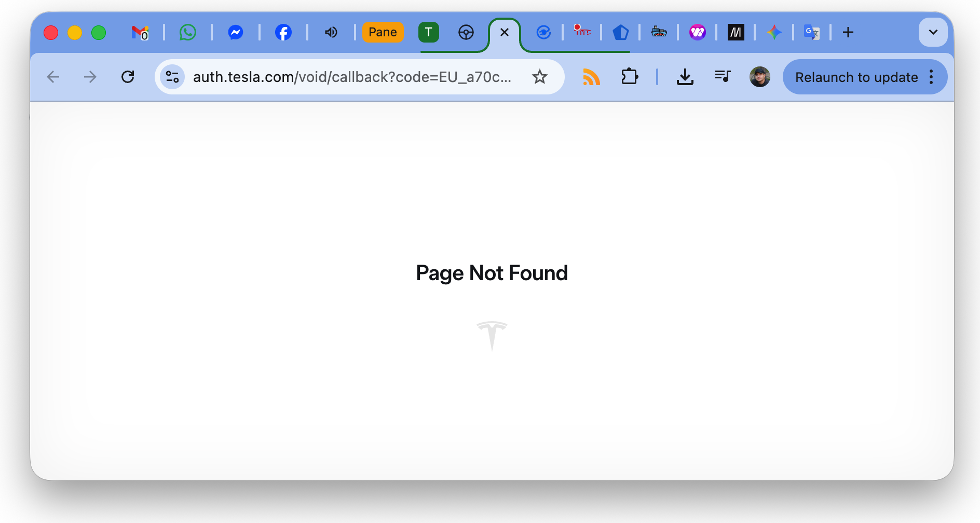
Task: Open the Extensions puzzle menu
Action: tap(629, 77)
